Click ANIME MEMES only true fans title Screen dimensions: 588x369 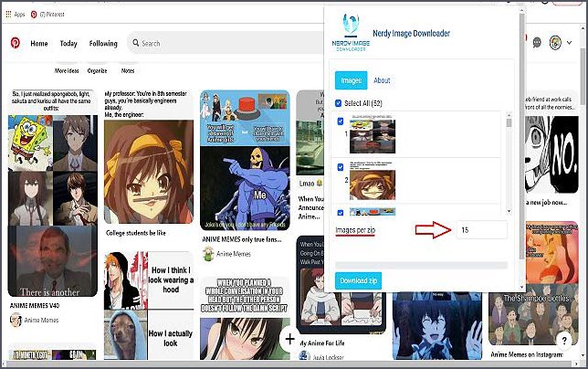242,239
